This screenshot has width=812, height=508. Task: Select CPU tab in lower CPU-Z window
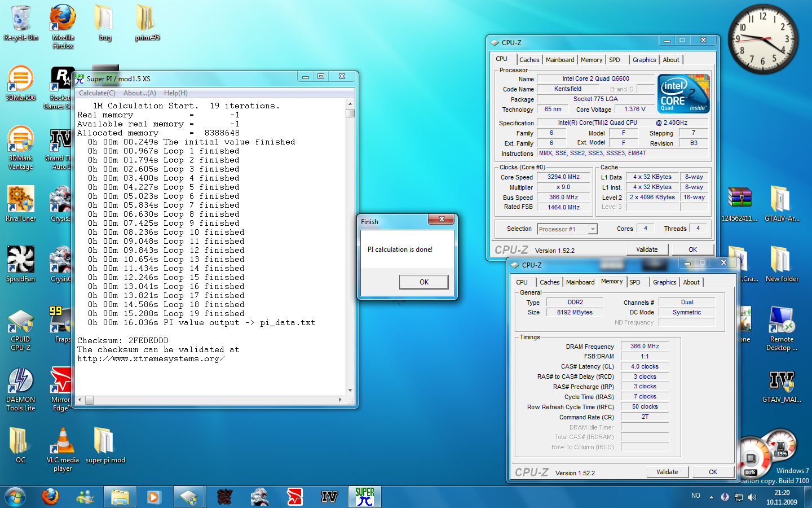[522, 282]
